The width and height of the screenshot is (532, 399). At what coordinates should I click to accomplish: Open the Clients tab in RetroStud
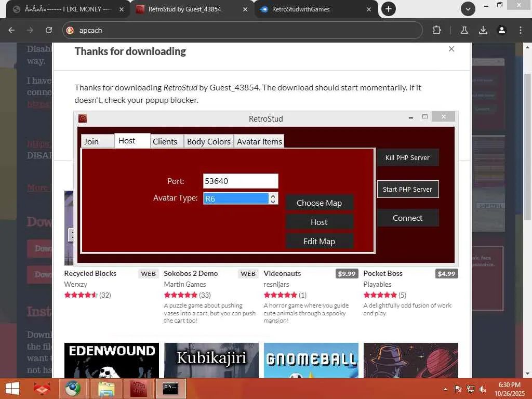point(167,141)
